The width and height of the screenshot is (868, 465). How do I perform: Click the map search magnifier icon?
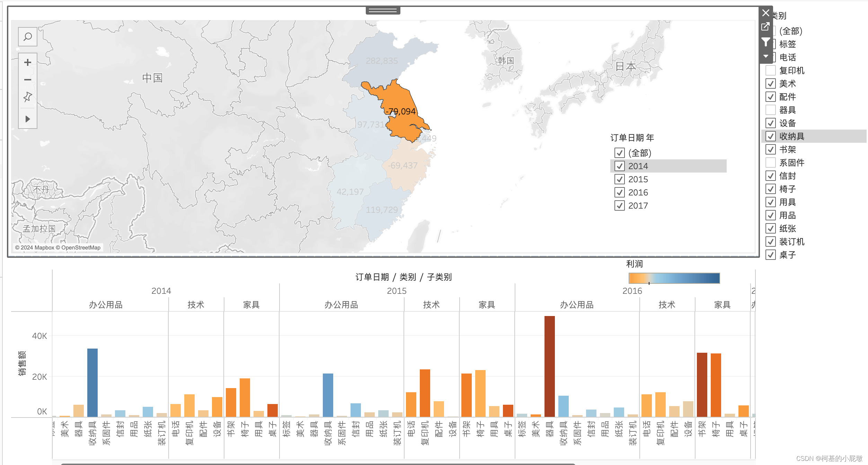(28, 37)
